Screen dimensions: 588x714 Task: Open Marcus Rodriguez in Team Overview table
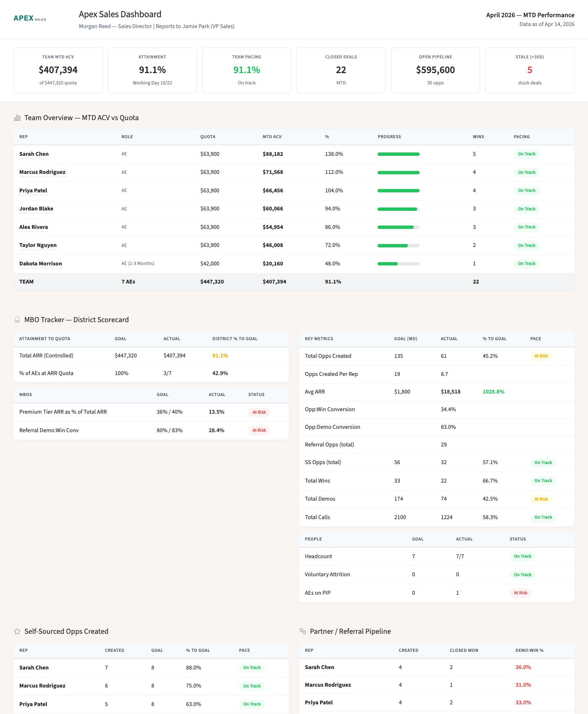point(42,172)
